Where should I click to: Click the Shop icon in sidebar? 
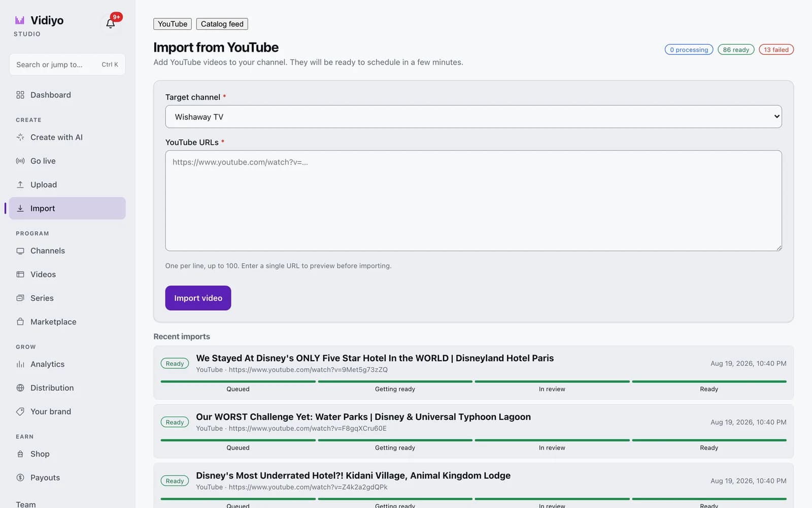(20, 454)
